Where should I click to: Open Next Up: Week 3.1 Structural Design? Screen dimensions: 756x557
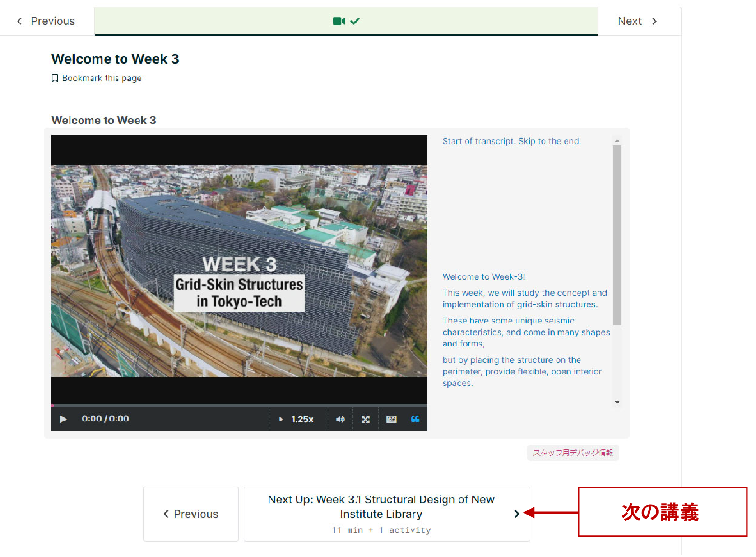pyautogui.click(x=387, y=514)
